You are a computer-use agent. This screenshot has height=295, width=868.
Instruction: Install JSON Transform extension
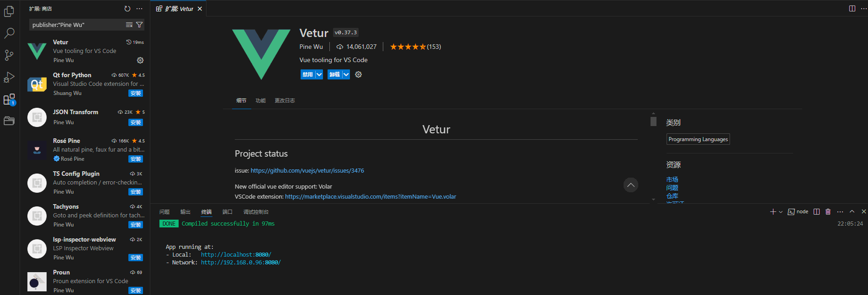(136, 122)
